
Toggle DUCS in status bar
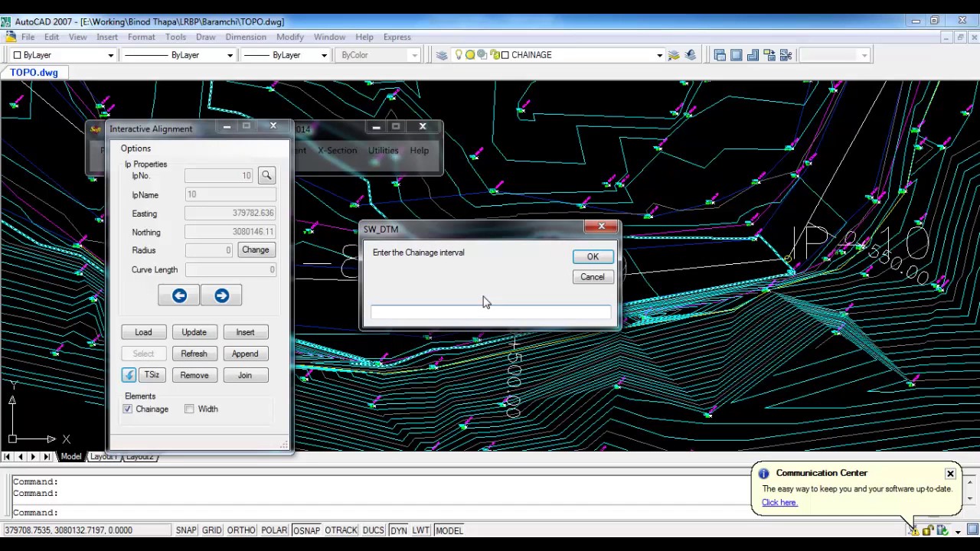click(x=374, y=530)
